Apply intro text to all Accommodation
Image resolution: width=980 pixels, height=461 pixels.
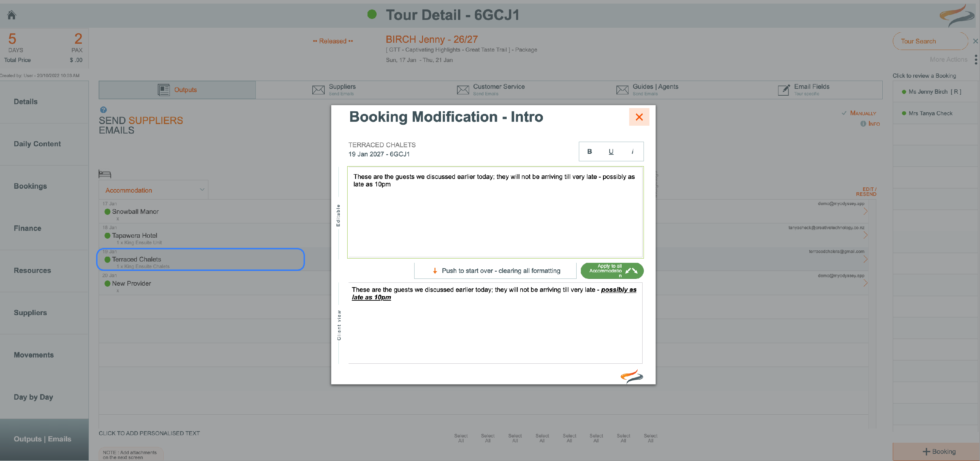pyautogui.click(x=612, y=270)
